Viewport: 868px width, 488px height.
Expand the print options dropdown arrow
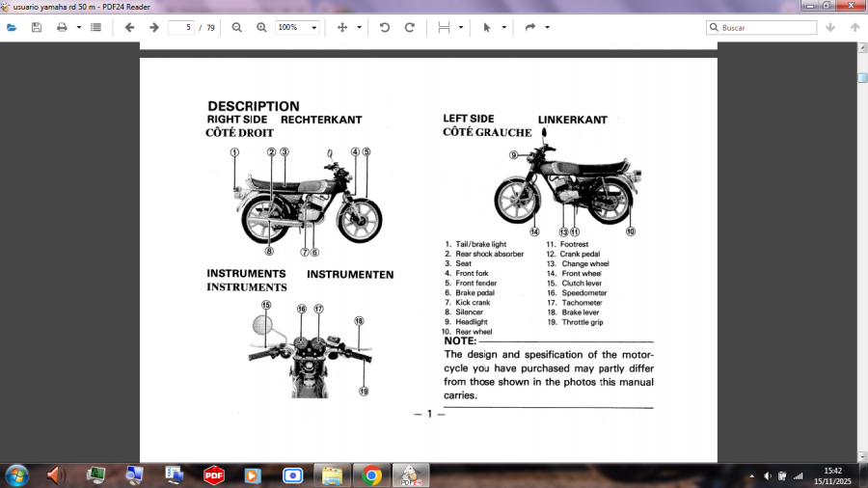click(x=79, y=28)
